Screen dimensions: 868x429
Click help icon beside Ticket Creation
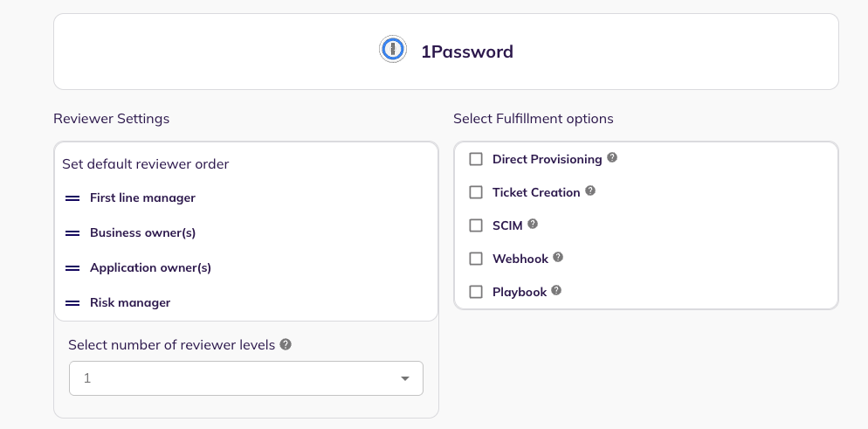pos(590,190)
